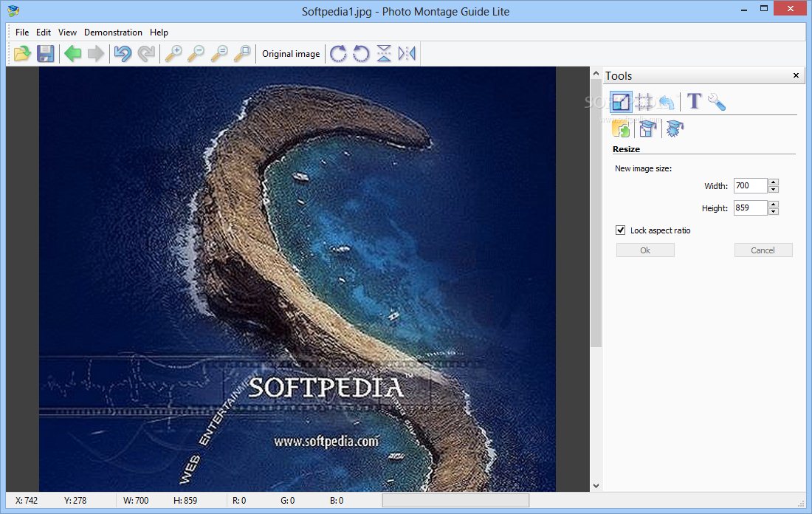
Task: Open the Edit menu
Action: click(x=44, y=32)
